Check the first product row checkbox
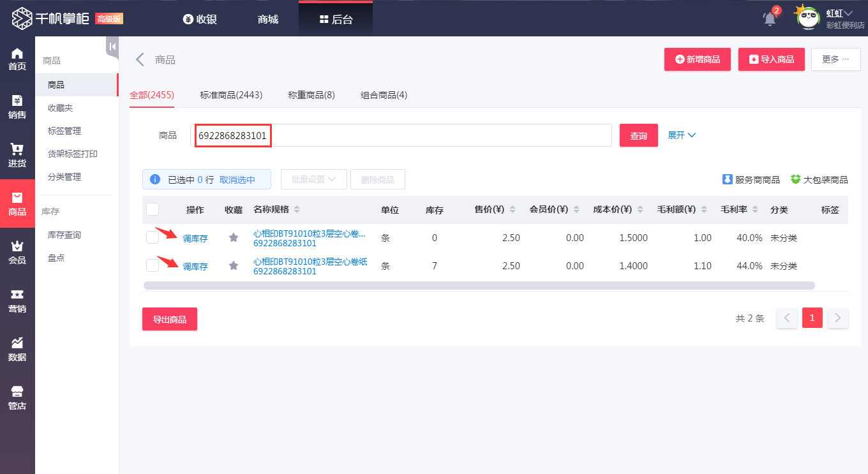This screenshot has width=868, height=474. pos(152,237)
